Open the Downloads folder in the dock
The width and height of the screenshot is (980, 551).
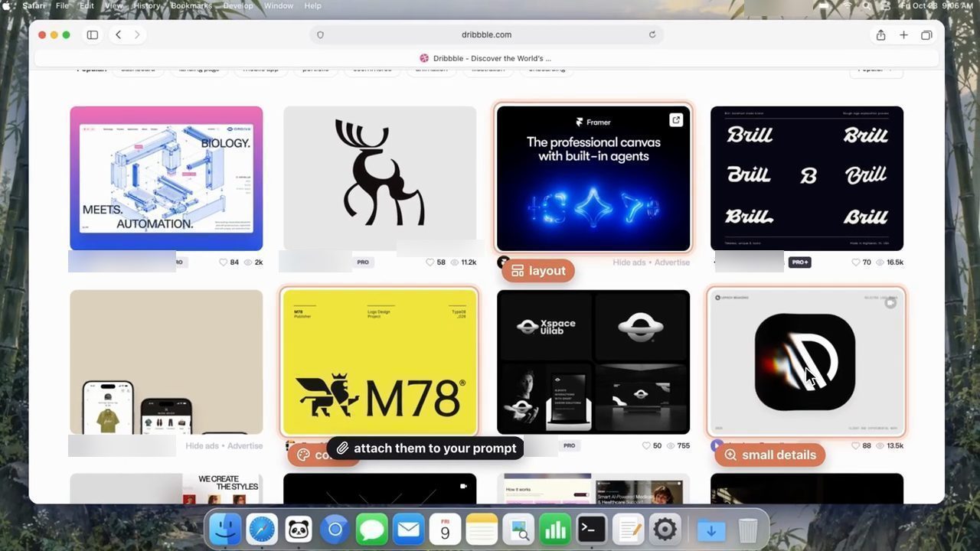[711, 530]
